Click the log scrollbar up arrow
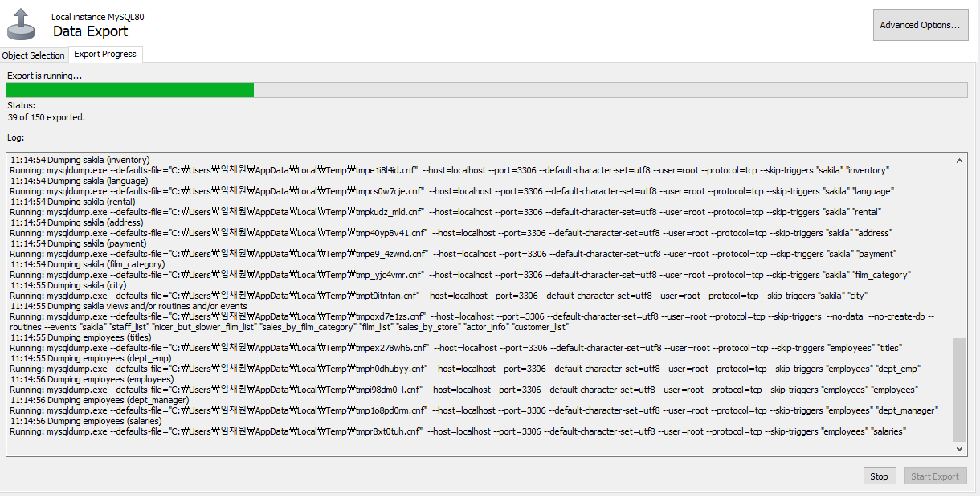 coord(960,161)
